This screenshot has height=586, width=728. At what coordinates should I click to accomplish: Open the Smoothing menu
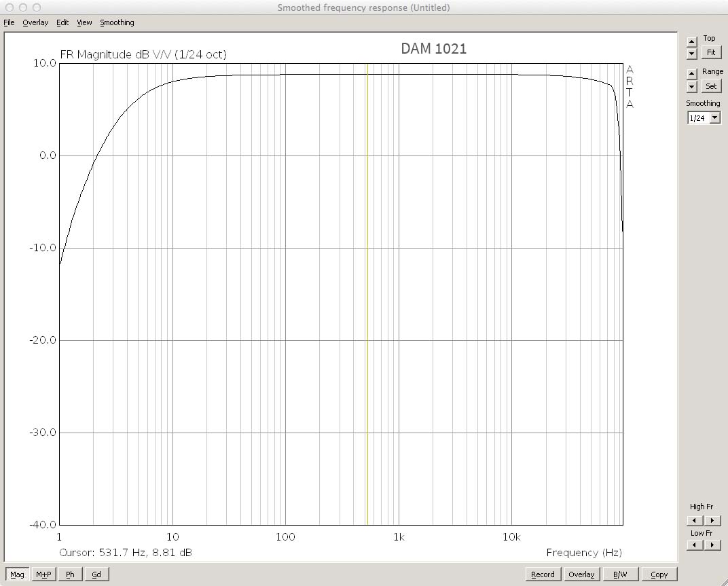(117, 22)
